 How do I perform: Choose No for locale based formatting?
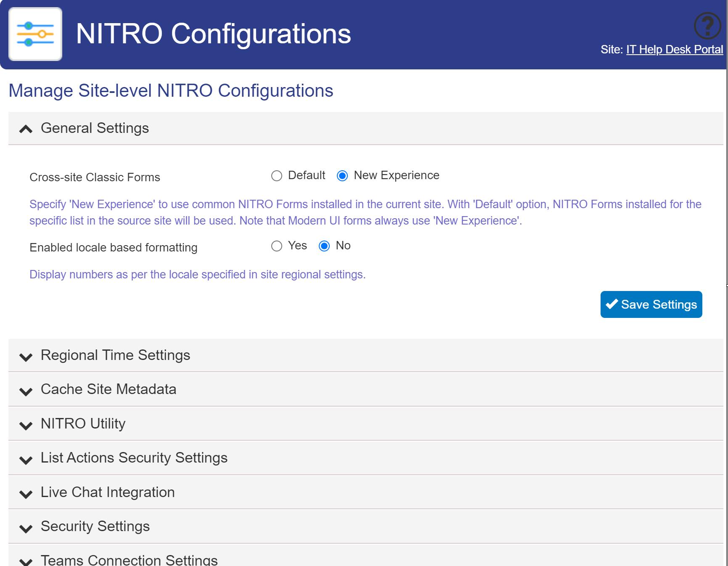[324, 246]
